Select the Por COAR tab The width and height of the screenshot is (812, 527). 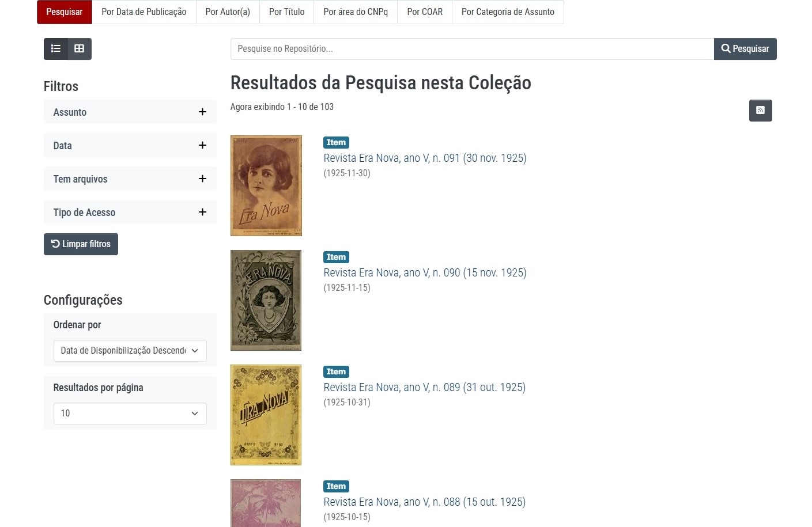[425, 12]
